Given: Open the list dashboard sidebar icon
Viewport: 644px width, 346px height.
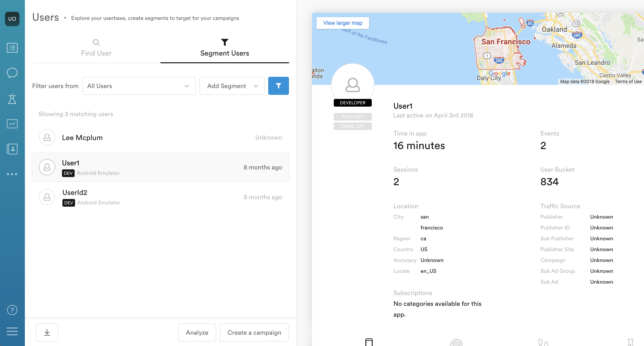Looking at the screenshot, I should pos(12,48).
